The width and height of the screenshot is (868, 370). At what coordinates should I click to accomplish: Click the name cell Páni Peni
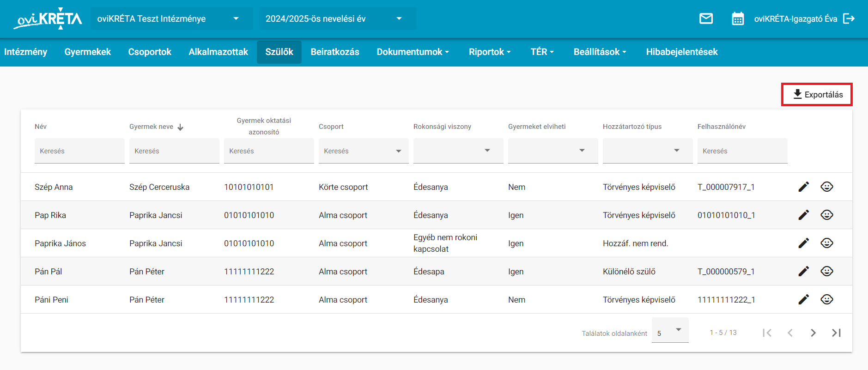(x=51, y=300)
